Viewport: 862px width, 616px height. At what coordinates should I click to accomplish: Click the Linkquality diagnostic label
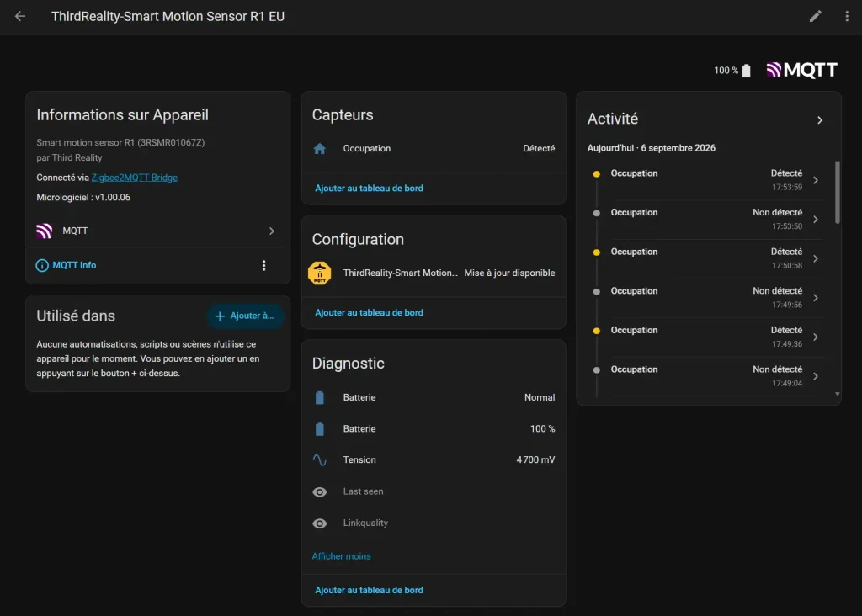pyautogui.click(x=365, y=523)
